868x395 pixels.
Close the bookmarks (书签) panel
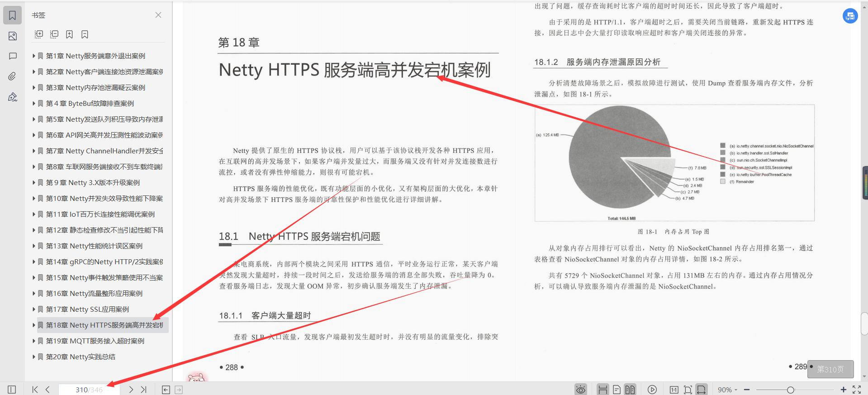(158, 15)
